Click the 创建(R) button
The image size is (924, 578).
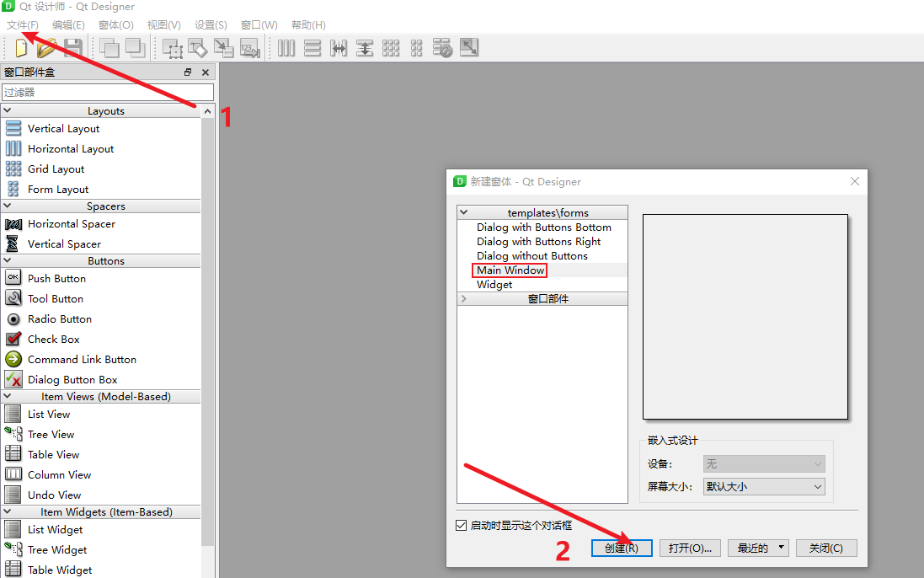click(622, 548)
